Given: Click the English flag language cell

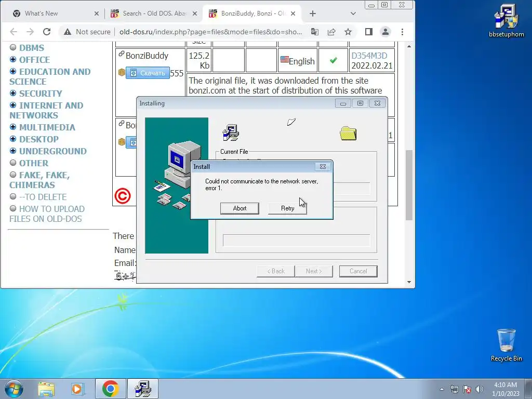Looking at the screenshot, I should (x=298, y=61).
